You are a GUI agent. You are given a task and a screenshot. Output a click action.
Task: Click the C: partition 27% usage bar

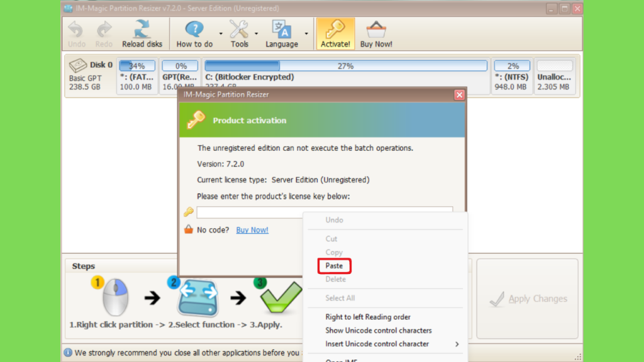[x=346, y=65]
